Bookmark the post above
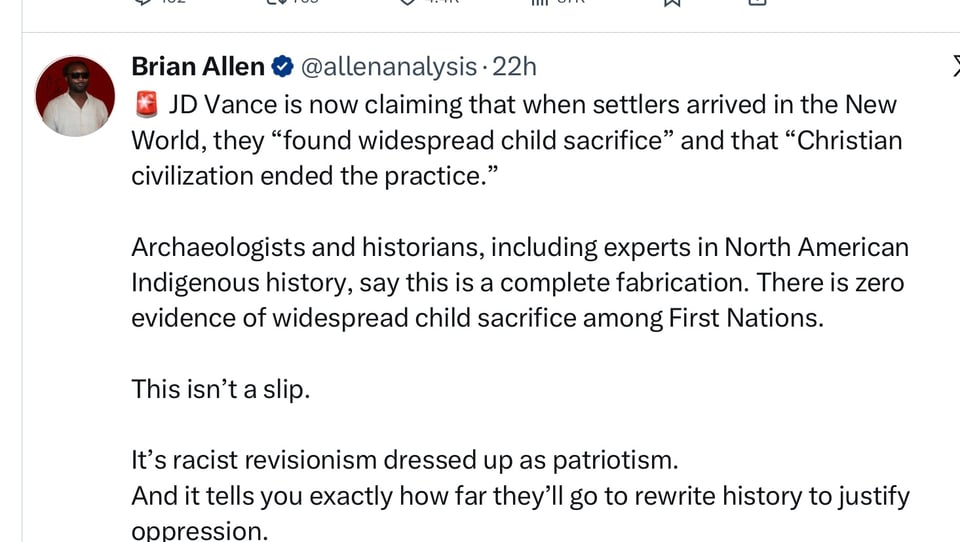The height and width of the screenshot is (542, 960). coord(672,3)
